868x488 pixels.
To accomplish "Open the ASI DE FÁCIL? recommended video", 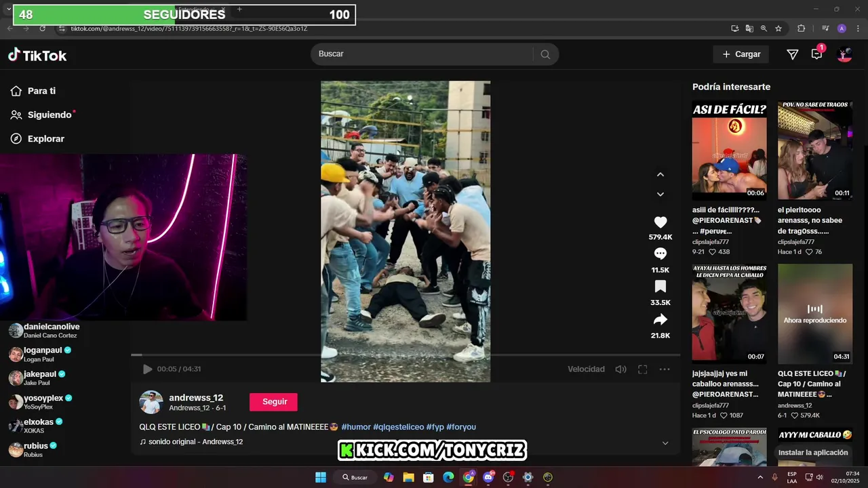I will coord(730,150).
